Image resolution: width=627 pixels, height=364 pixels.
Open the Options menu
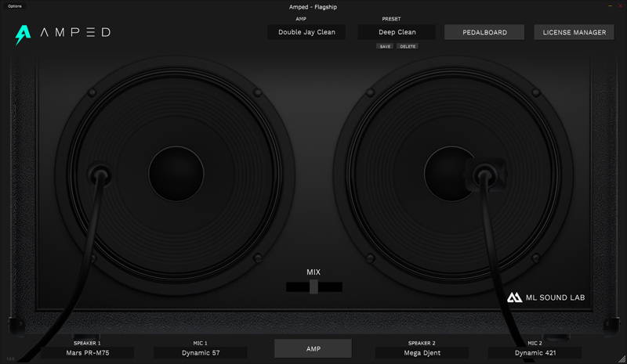[x=14, y=6]
